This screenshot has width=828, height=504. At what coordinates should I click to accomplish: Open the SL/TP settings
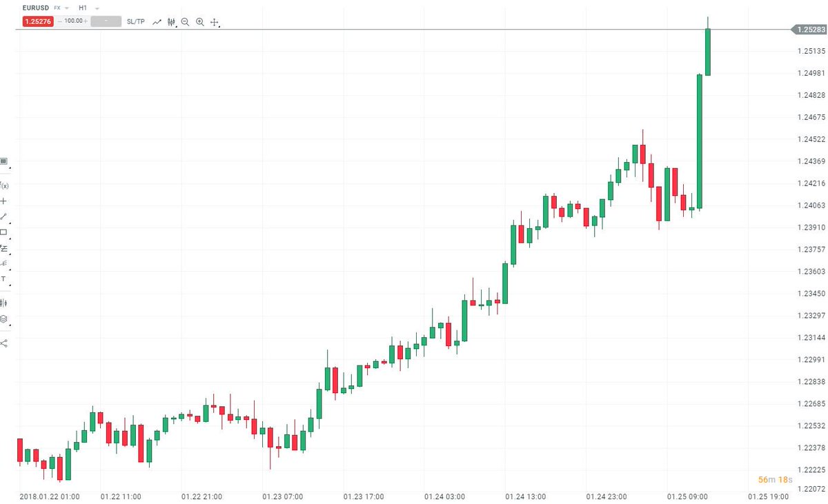[x=136, y=22]
